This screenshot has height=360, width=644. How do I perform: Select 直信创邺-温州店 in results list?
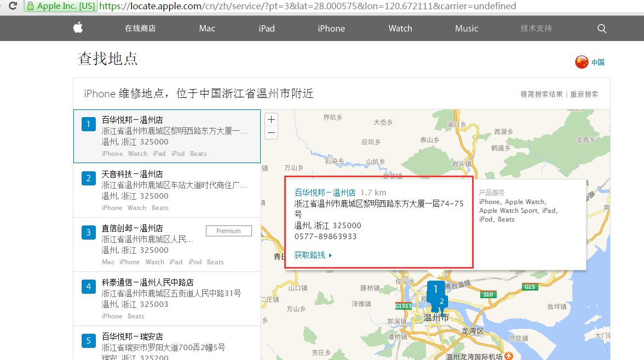click(x=166, y=244)
